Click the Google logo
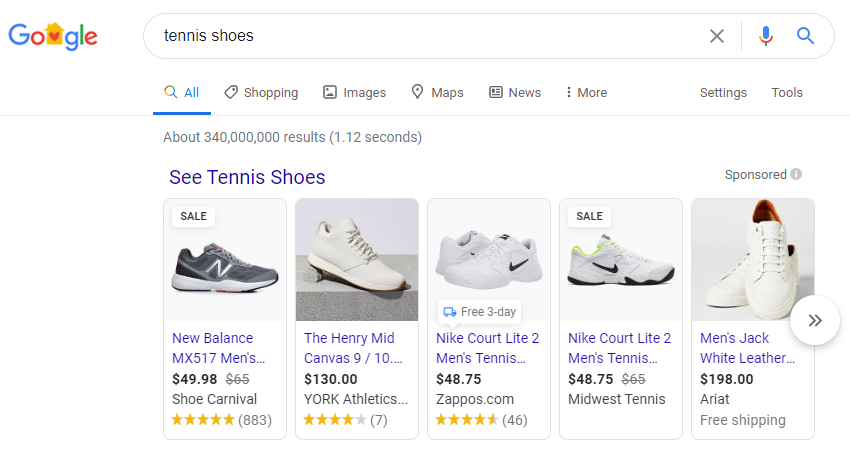This screenshot has width=850, height=457. (53, 36)
